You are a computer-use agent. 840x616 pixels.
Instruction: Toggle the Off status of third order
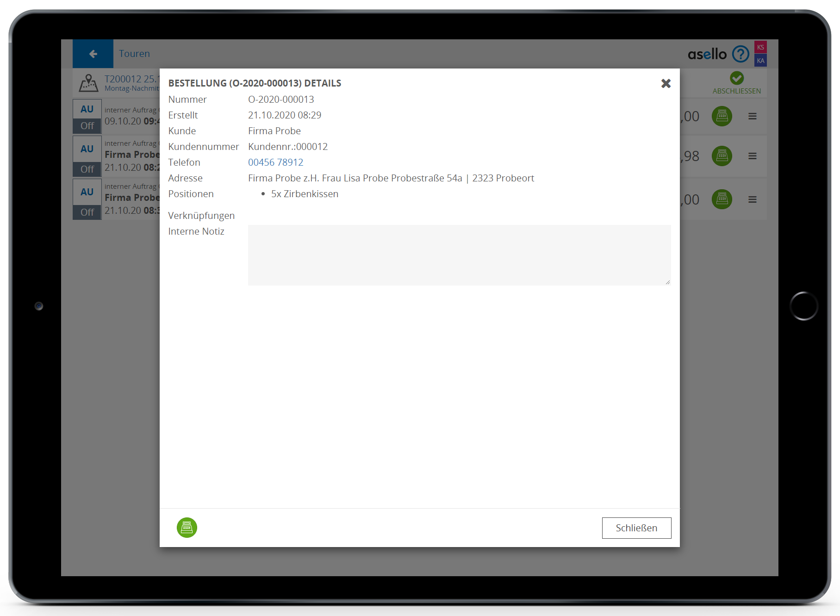click(87, 212)
